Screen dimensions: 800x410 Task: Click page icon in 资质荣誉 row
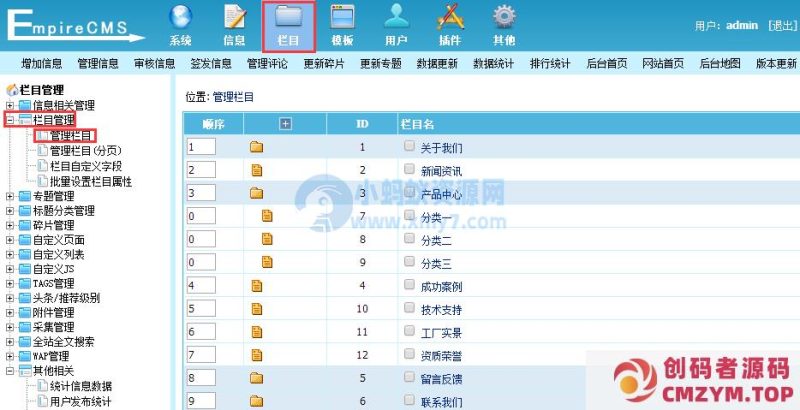[257, 355]
